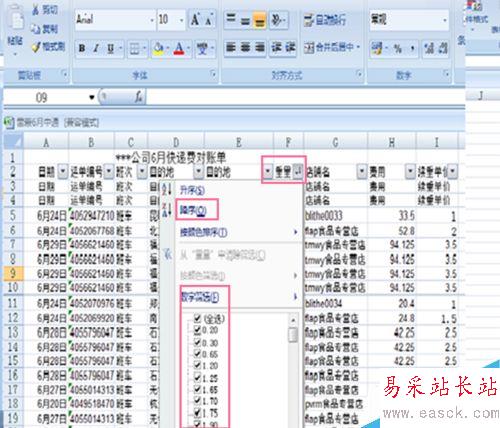Open the 日期 column filter dropdown
The width and height of the screenshot is (500, 428).
pyautogui.click(x=62, y=172)
